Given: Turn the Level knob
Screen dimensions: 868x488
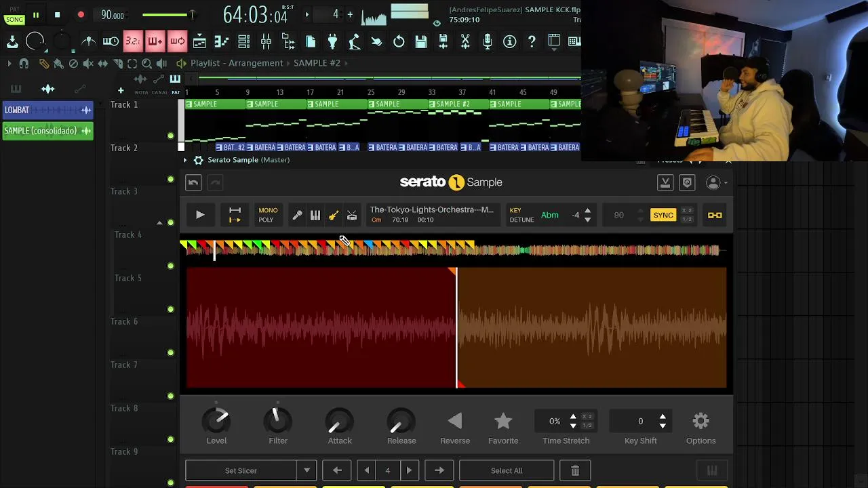Looking at the screenshot, I should click(216, 422).
